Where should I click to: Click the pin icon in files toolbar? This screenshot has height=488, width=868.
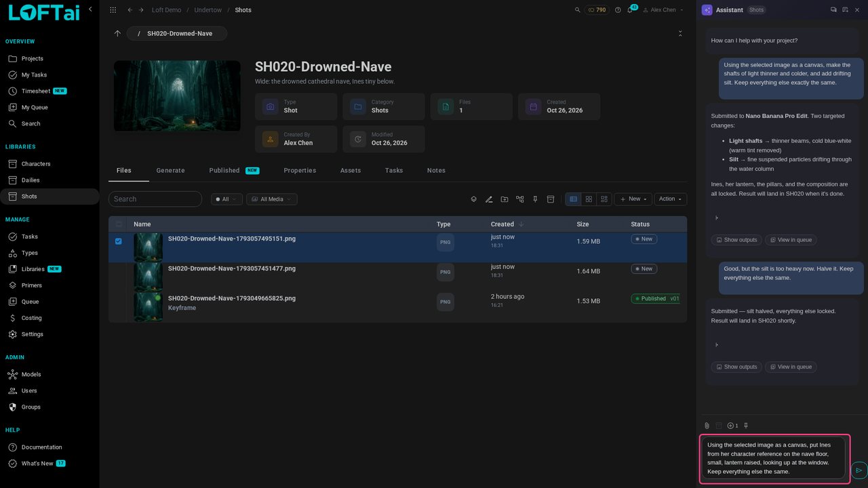coord(535,199)
